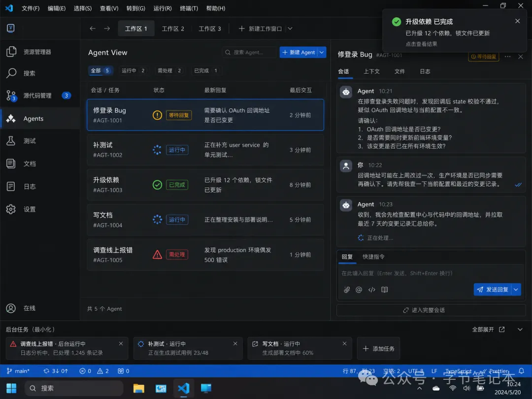This screenshot has width=532, height=399.
Task: Switch to the 上下文 tab
Action: pyautogui.click(x=371, y=71)
